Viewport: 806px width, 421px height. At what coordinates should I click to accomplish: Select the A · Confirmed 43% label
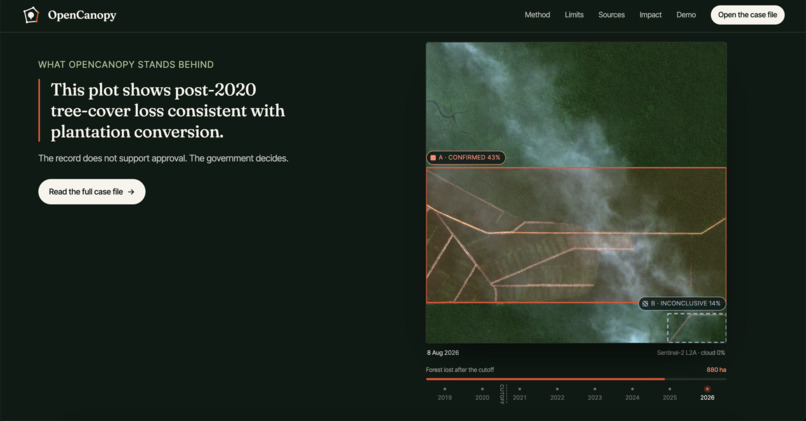pyautogui.click(x=466, y=157)
